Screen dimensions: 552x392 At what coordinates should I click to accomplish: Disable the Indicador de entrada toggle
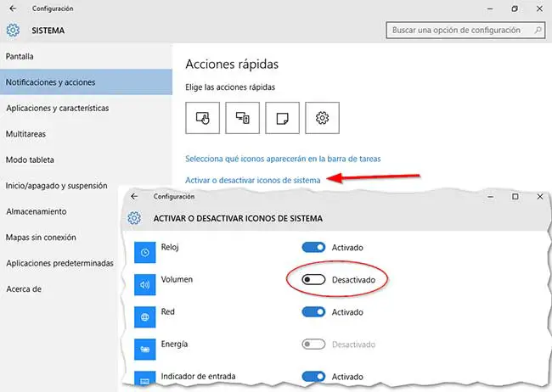click(313, 376)
